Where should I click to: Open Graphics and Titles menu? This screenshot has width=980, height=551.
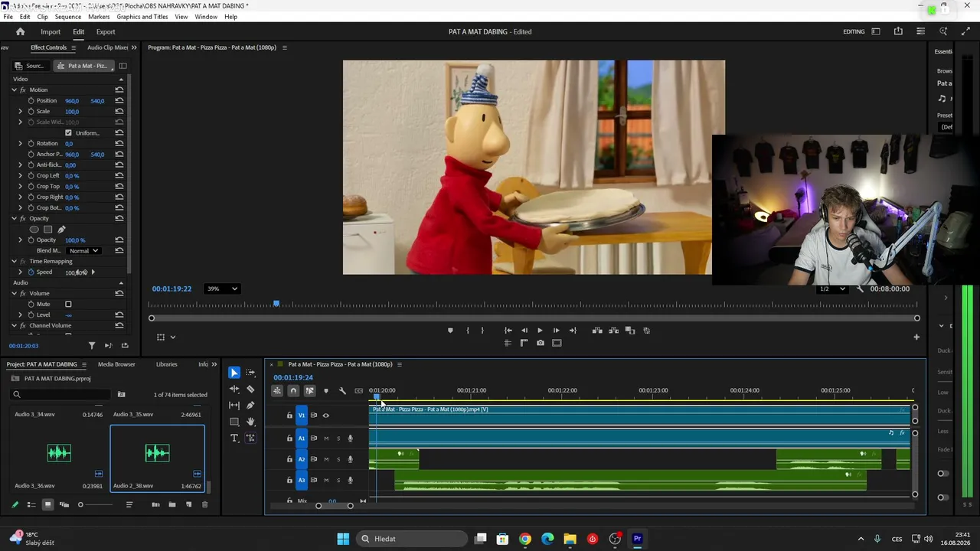tap(142, 16)
